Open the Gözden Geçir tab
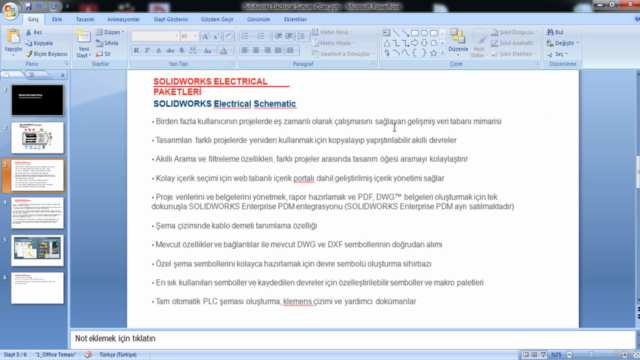Screen dimensions: 640x360 pos(217,19)
